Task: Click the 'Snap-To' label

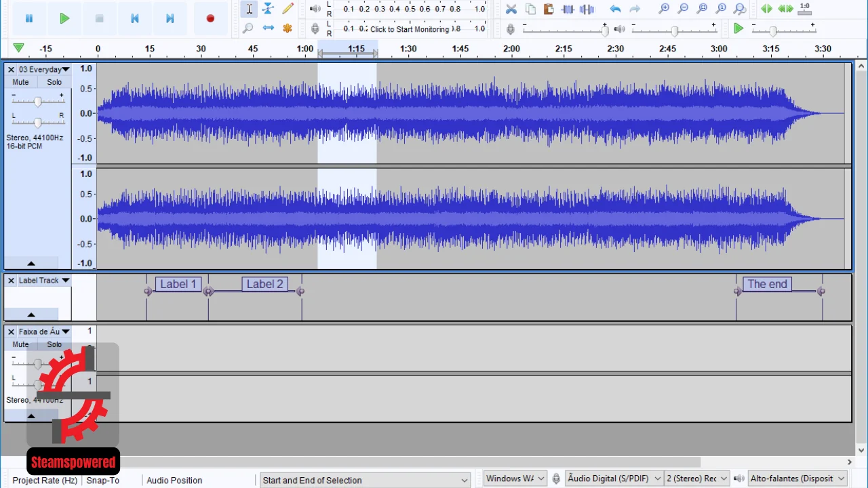Action: pyautogui.click(x=103, y=481)
